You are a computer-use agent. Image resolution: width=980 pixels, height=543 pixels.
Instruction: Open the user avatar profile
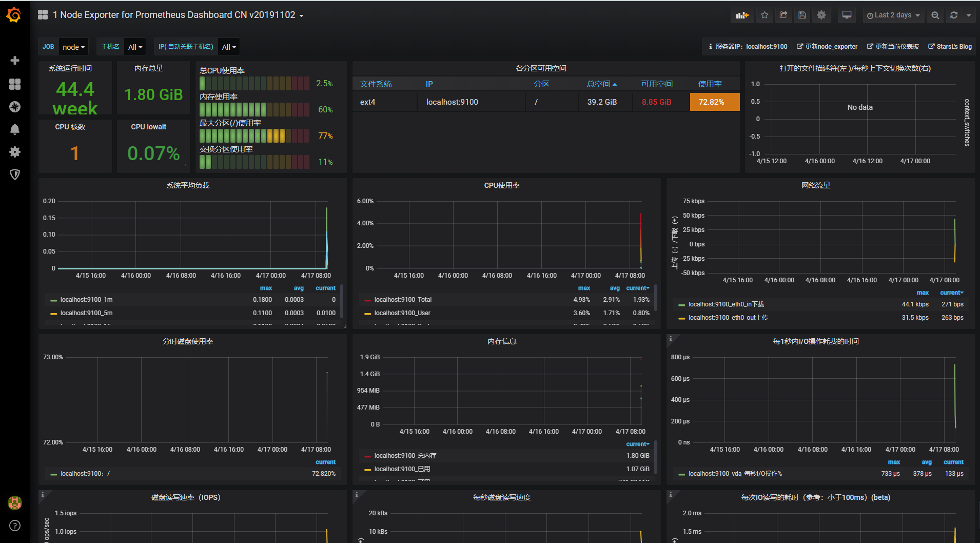point(15,503)
